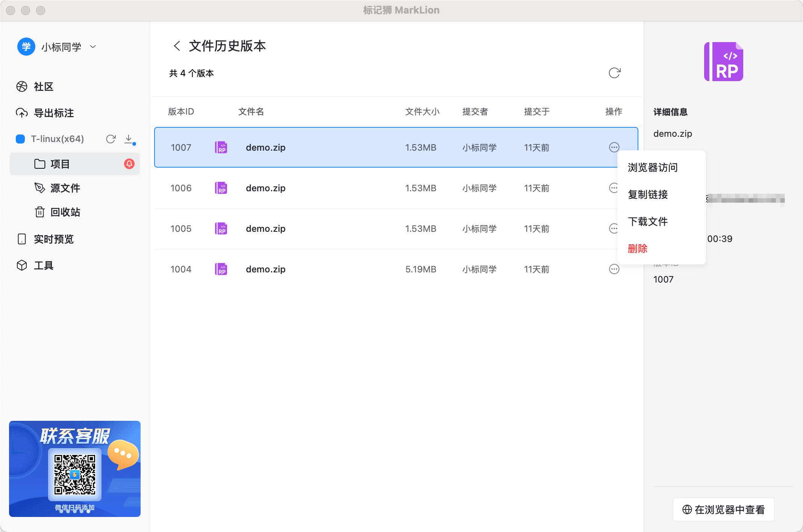Open actions menu for version 1004
Viewport: 803px width, 532px height.
click(614, 269)
